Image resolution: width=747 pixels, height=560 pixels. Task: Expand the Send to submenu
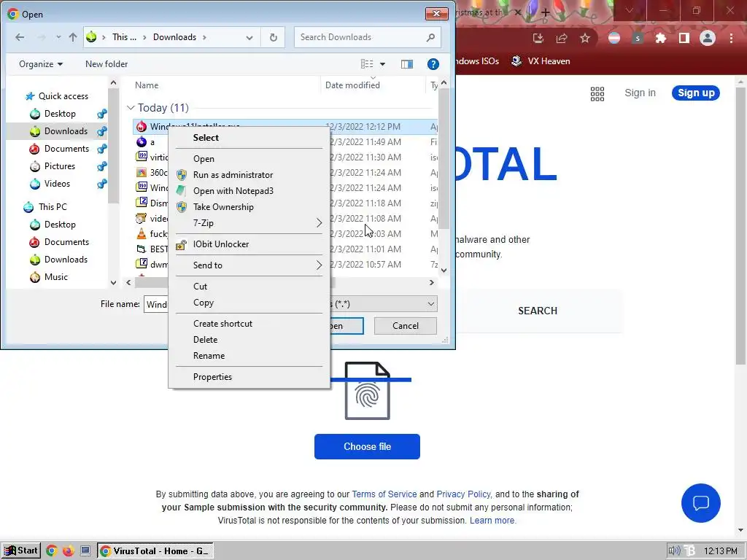(320, 265)
